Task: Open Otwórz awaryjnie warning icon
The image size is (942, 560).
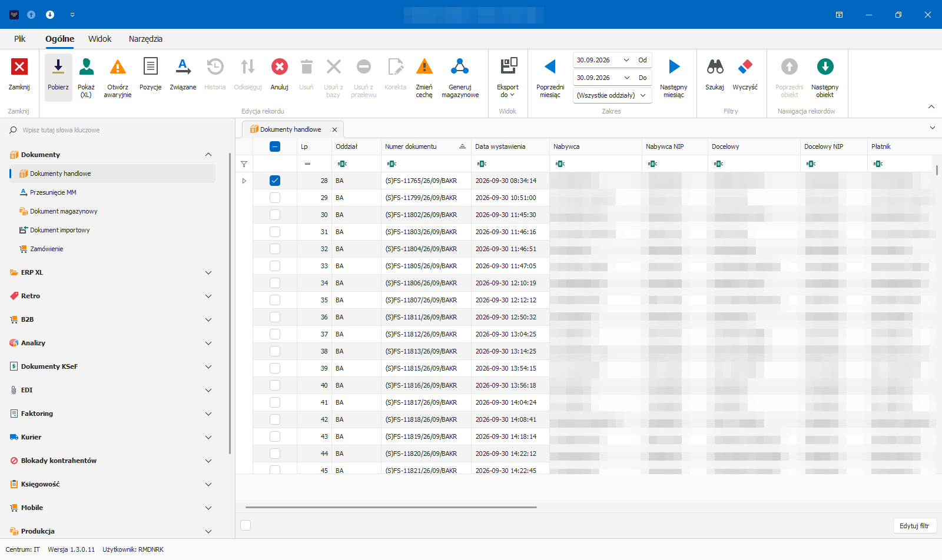Action: point(118,66)
